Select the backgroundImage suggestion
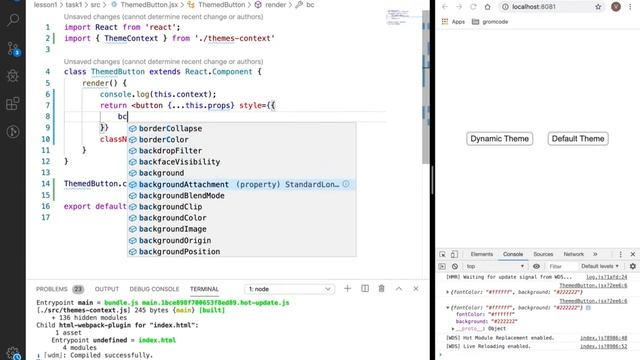Image resolution: width=640 pixels, height=360 pixels. (x=242, y=229)
